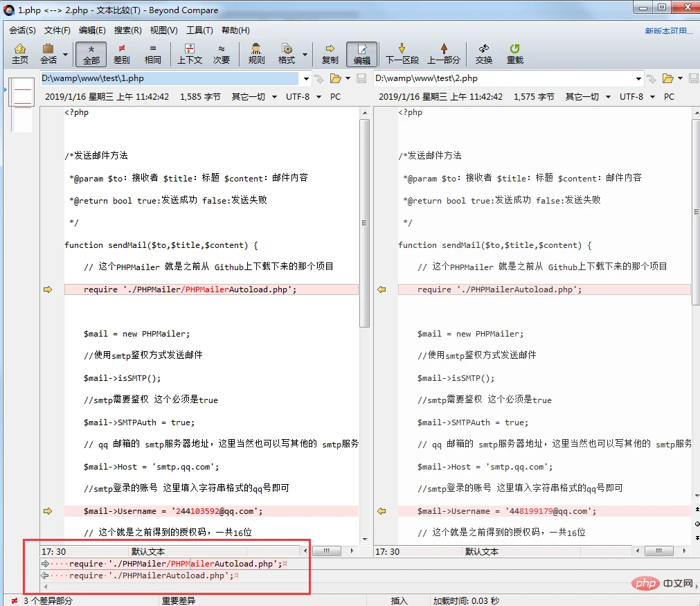Open the 工具(T) menu
The image size is (700, 606).
pos(199,30)
